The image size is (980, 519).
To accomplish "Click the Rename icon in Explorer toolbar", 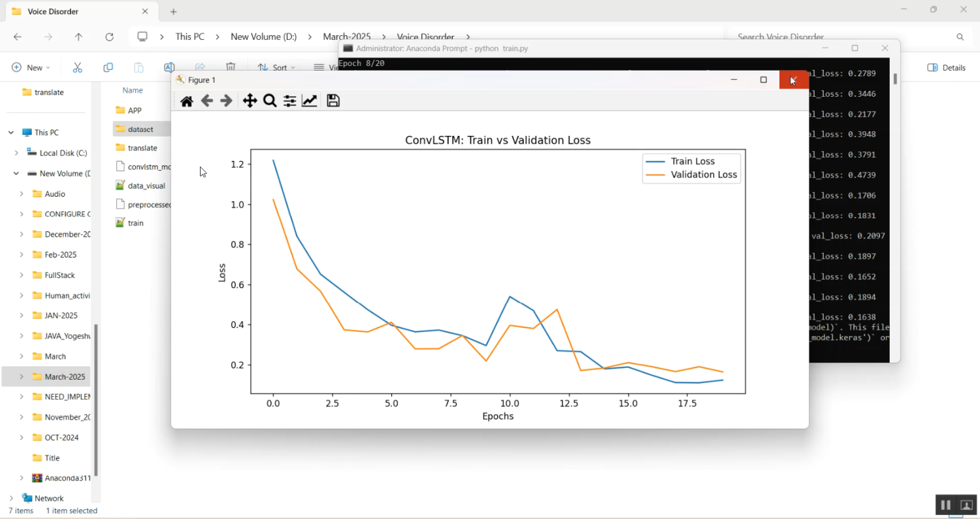I will click(169, 67).
